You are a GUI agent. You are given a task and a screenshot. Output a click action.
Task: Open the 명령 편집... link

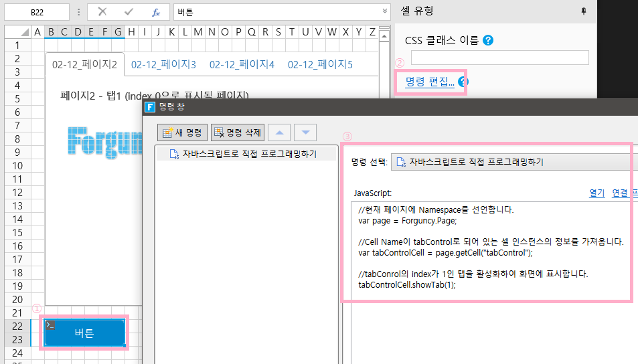coord(430,82)
